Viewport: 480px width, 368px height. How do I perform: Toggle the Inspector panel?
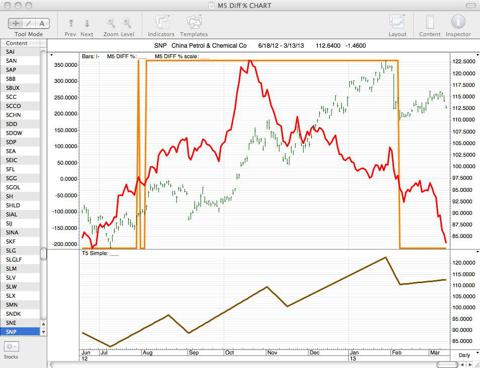tap(458, 22)
